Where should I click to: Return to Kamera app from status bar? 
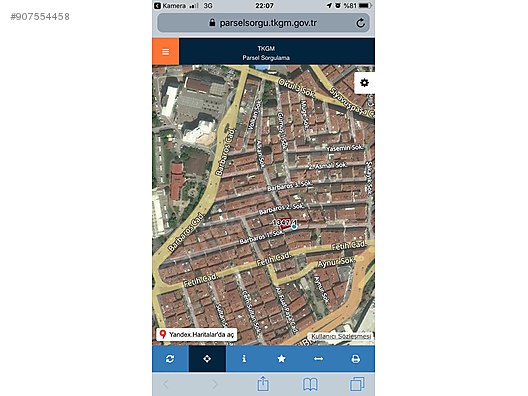[170, 6]
